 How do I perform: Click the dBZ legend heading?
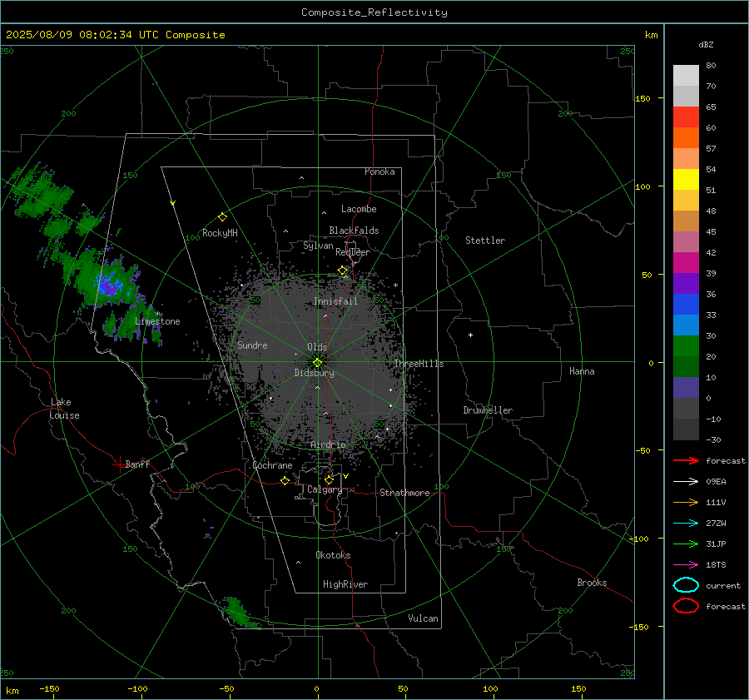tap(706, 44)
